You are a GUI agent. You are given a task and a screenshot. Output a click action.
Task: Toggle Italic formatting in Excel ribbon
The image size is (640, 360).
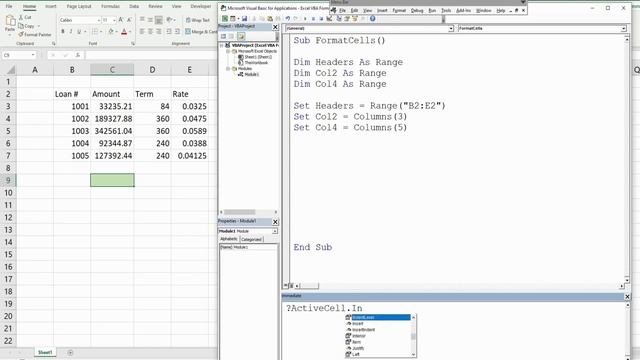click(71, 31)
